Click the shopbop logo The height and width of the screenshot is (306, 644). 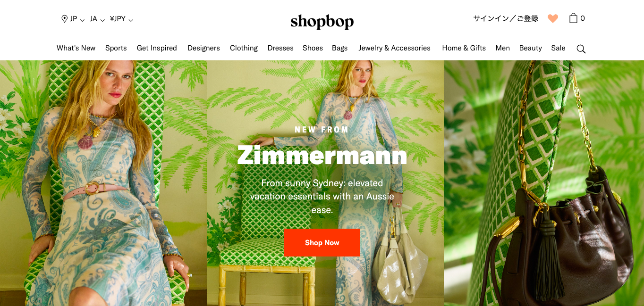click(x=322, y=21)
